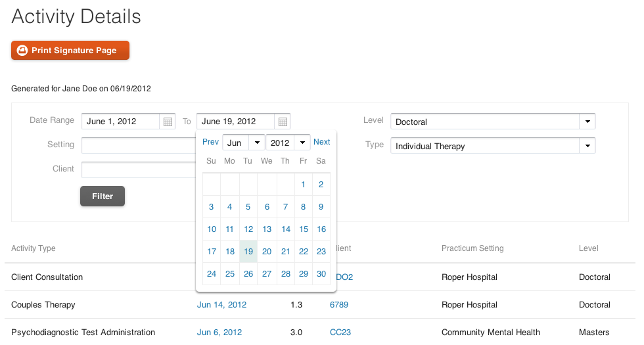Focus the end date field June 19, 2012

[x=235, y=122]
